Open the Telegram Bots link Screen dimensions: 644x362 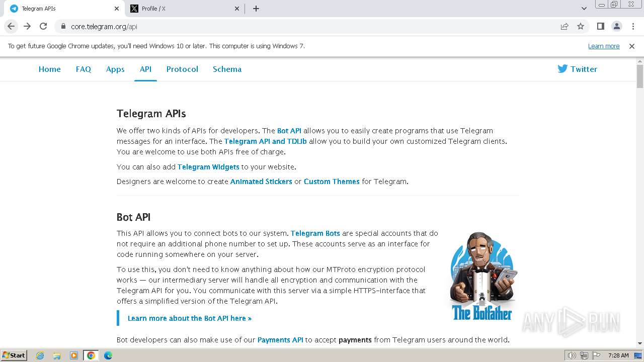pyautogui.click(x=315, y=233)
